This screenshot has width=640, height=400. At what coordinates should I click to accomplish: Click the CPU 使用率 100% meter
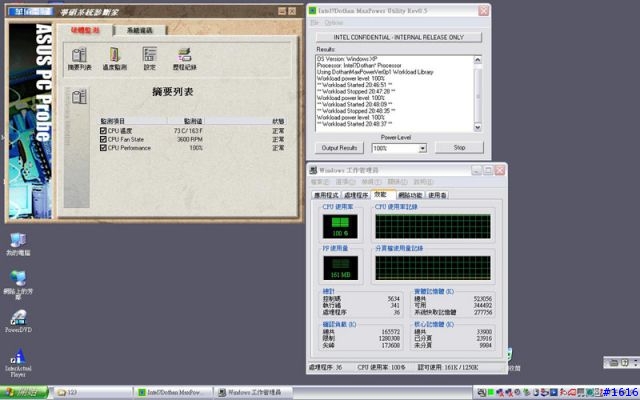pos(340,227)
